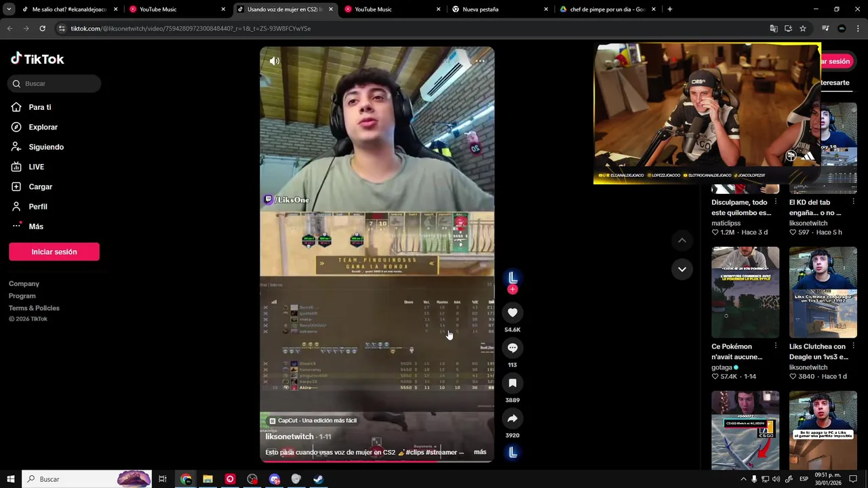Show hidden system tray icons chevron

point(743,479)
